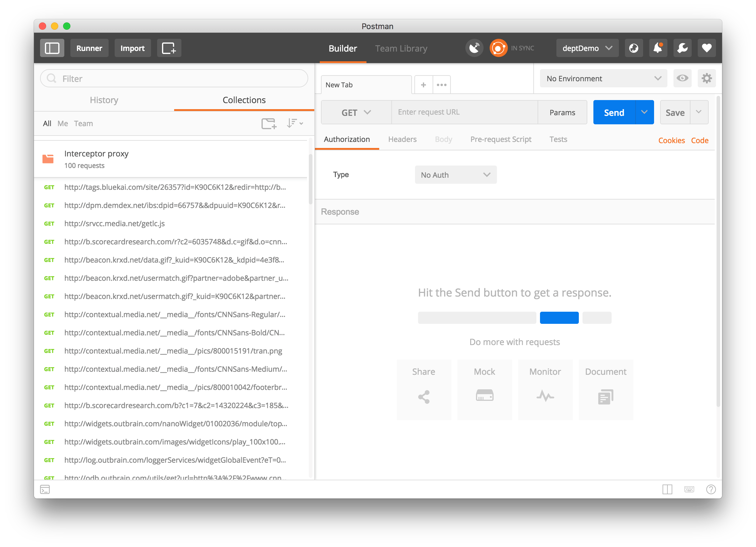Expand the deptDemo workspace dropdown
Image resolution: width=756 pixels, height=547 pixels.
point(587,48)
